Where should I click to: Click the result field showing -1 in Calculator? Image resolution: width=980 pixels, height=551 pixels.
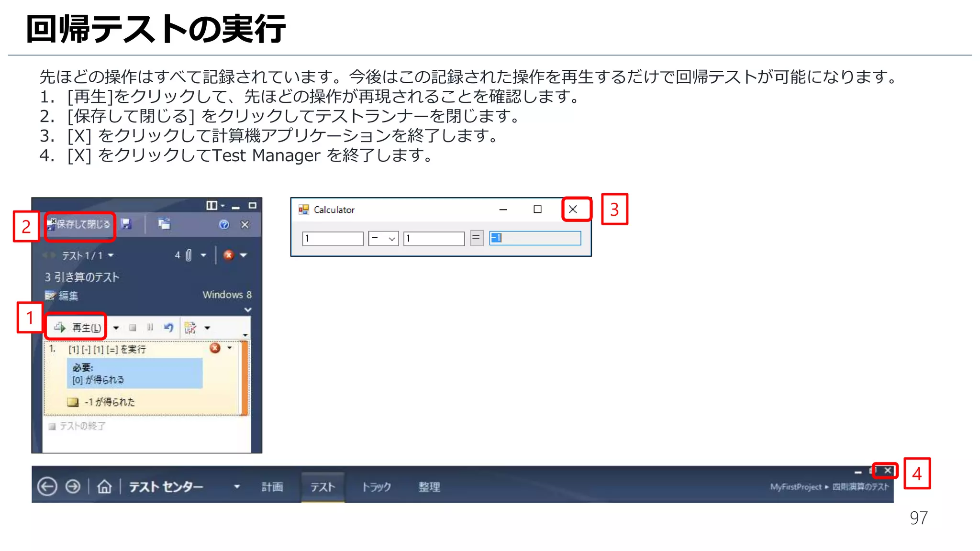[535, 238]
